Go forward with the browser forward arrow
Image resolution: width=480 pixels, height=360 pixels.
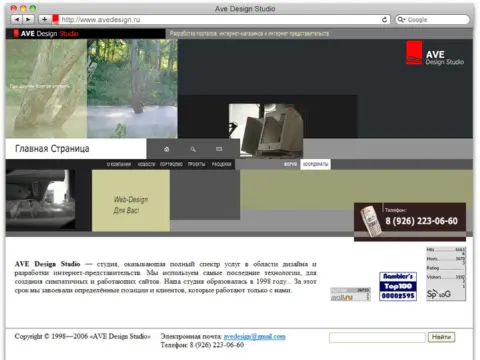coord(28,20)
